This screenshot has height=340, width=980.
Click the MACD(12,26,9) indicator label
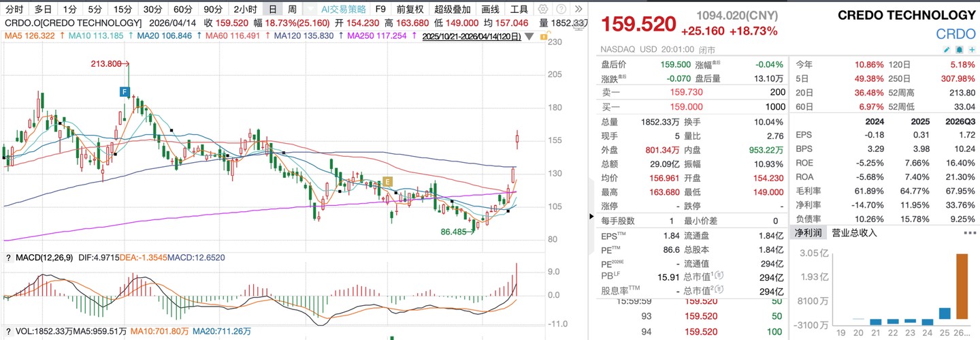[44, 258]
